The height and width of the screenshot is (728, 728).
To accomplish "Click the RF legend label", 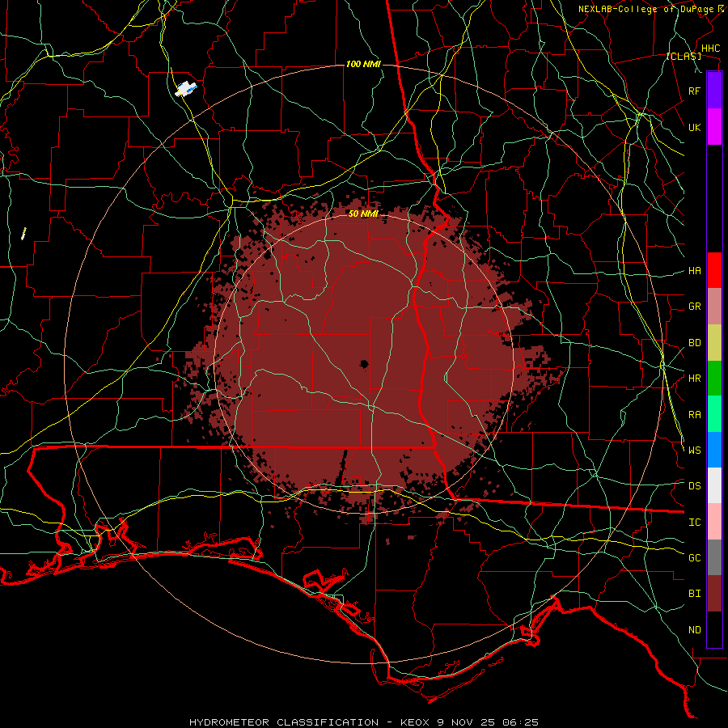I will pyautogui.click(x=694, y=91).
